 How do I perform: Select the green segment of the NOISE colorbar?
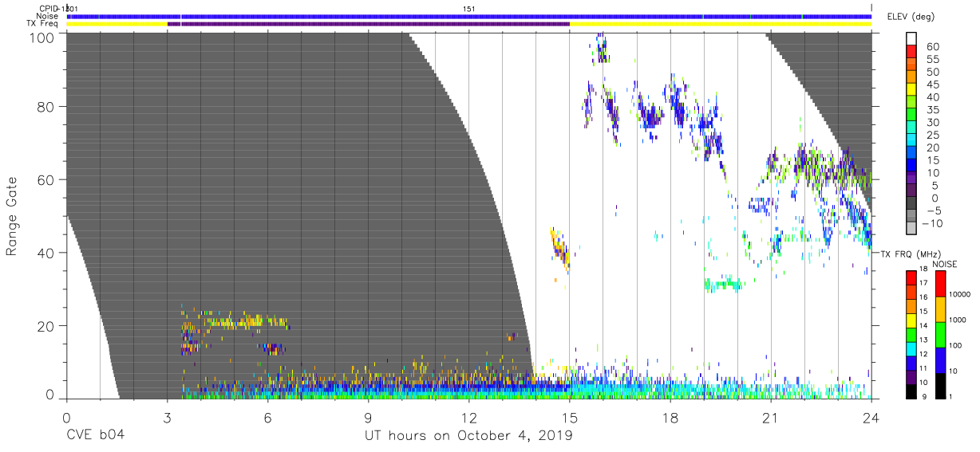click(941, 333)
